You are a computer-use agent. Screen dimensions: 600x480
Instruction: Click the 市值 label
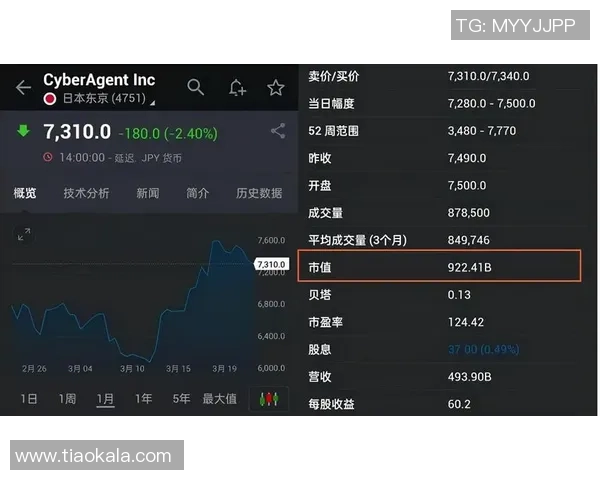point(320,267)
